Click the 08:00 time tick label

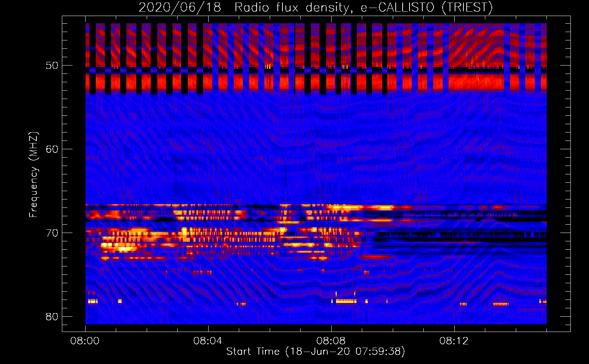point(85,341)
